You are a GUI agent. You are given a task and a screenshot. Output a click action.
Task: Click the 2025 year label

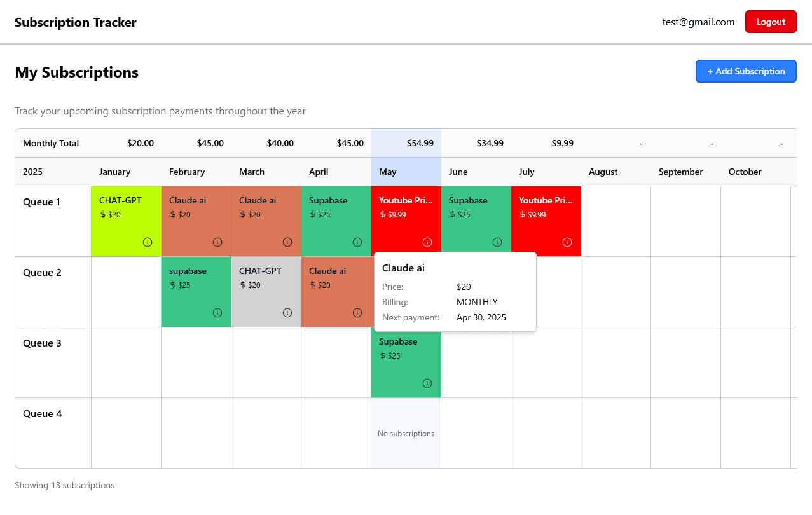pyautogui.click(x=33, y=172)
